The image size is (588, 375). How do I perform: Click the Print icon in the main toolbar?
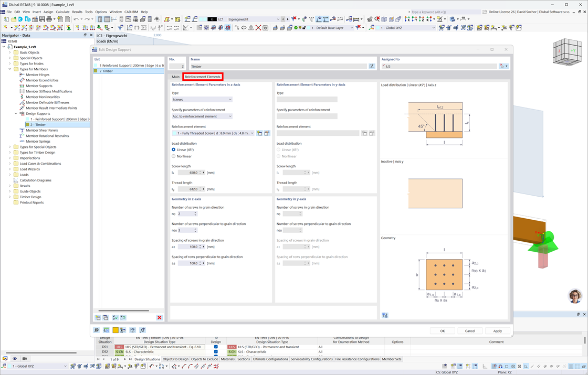49,19
